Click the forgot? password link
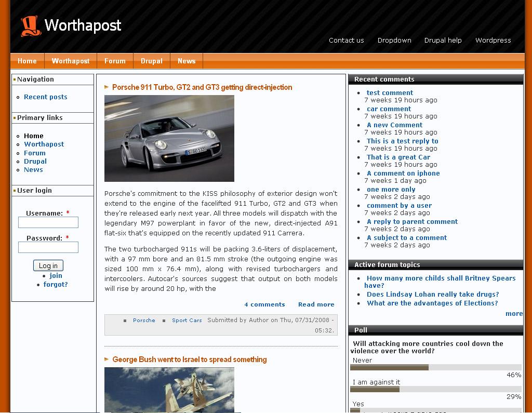The image size is (532, 413). point(55,284)
